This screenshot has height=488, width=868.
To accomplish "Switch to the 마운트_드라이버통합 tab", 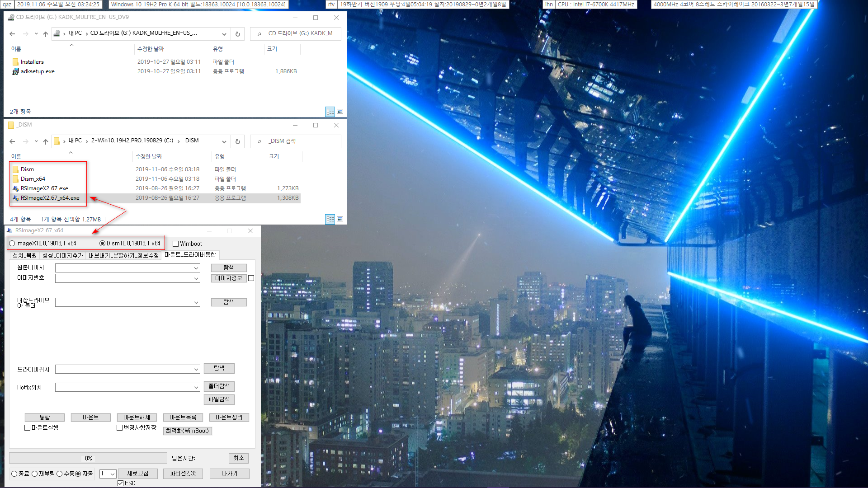I will [190, 255].
